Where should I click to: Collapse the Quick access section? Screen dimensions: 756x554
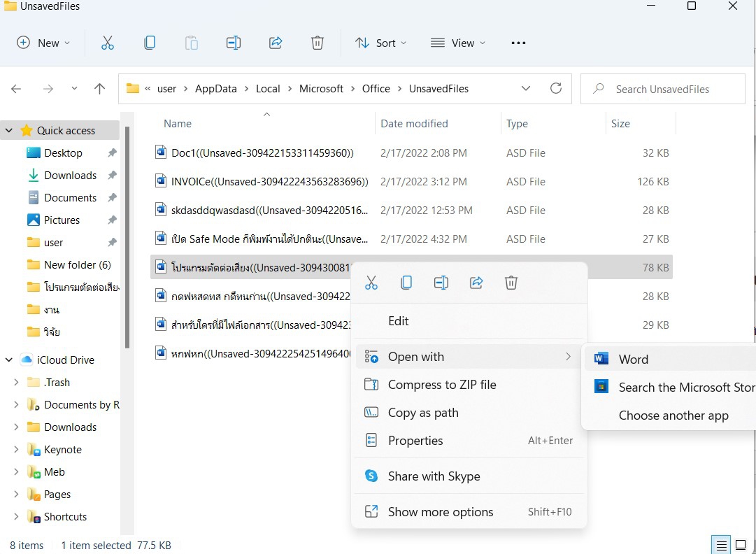pyautogui.click(x=9, y=130)
